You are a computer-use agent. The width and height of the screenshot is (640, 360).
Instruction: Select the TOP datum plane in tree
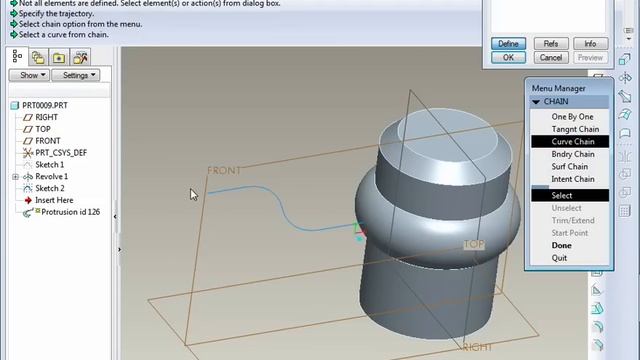pos(43,129)
